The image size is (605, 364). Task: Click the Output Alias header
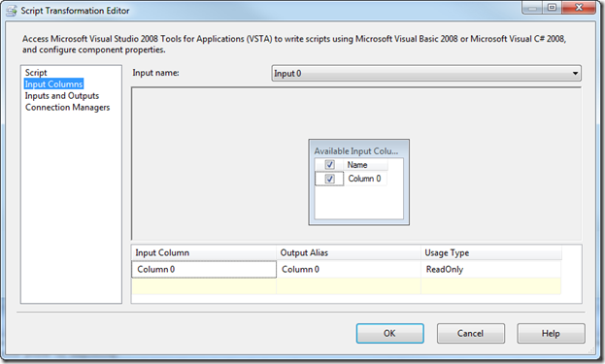point(349,253)
